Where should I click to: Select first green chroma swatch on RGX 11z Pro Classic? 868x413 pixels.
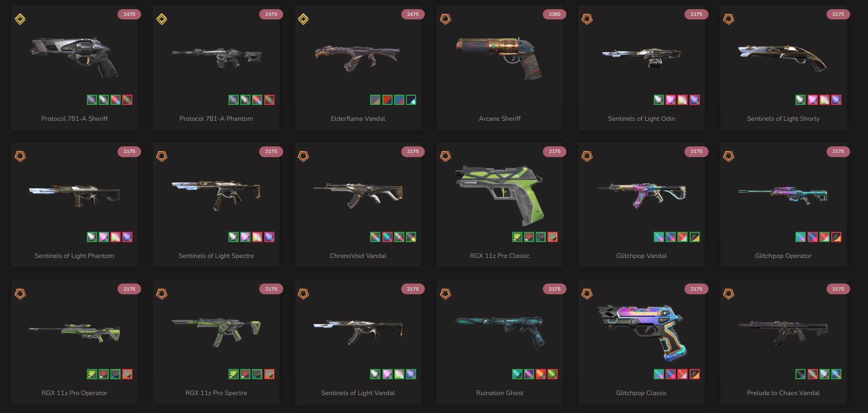click(x=517, y=237)
